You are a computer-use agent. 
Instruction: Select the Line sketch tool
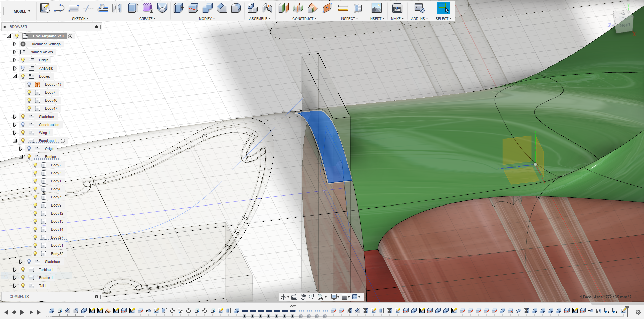[x=59, y=8]
